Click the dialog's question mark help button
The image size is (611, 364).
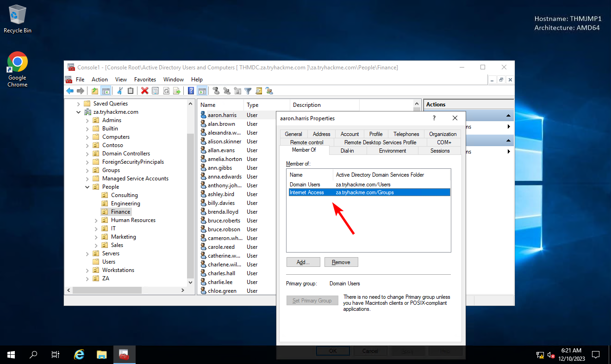pyautogui.click(x=434, y=118)
